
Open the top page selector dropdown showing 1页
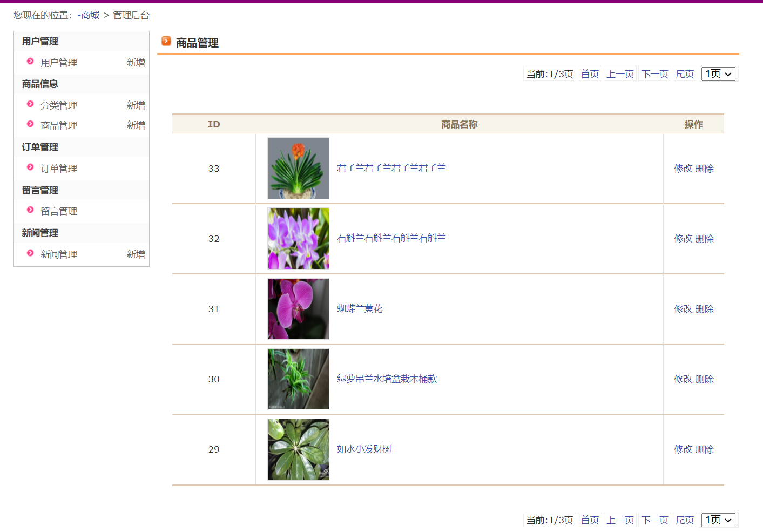tap(718, 74)
